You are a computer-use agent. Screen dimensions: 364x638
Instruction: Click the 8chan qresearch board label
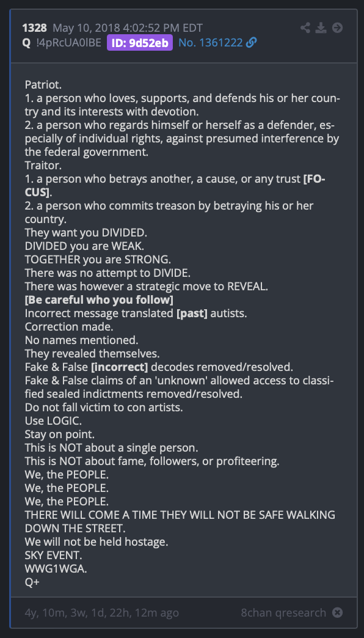[x=283, y=612]
